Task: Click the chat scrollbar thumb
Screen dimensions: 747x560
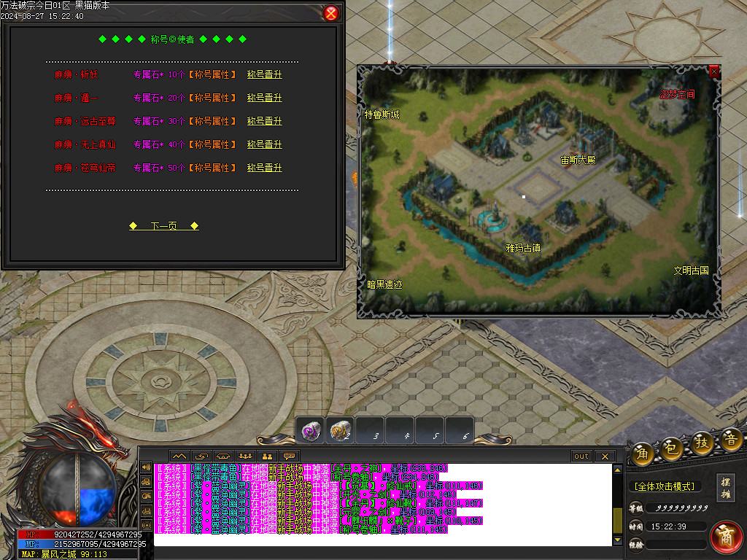Action: 617,519
